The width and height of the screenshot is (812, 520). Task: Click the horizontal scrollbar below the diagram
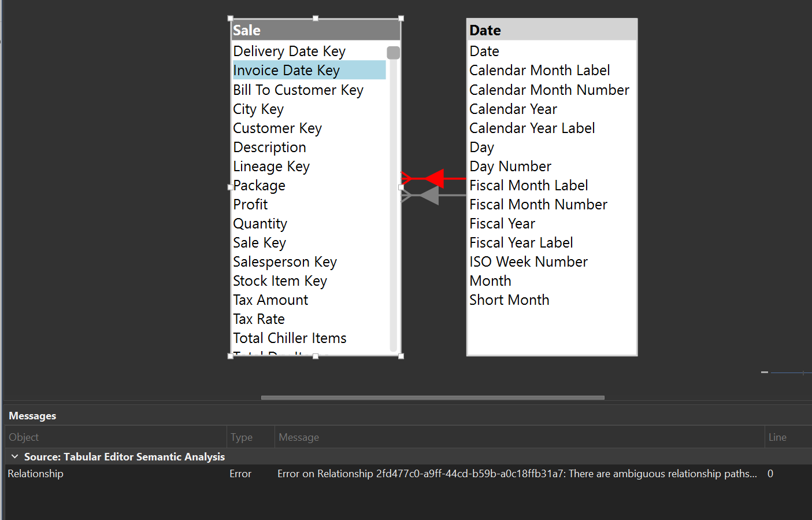tap(432, 397)
